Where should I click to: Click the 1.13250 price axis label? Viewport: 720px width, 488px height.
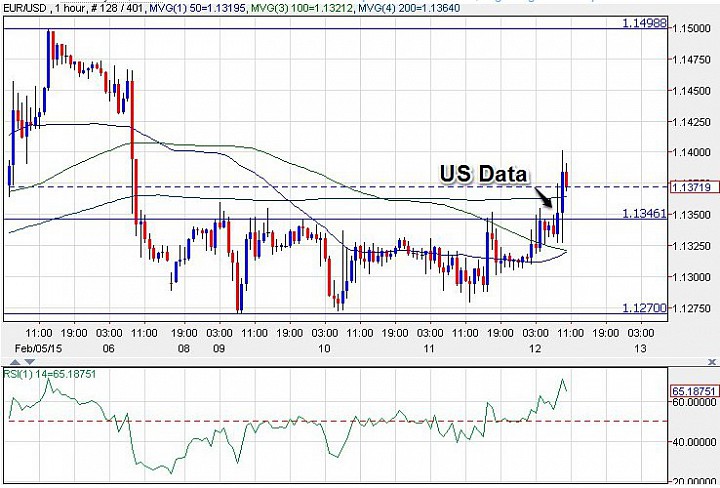click(691, 246)
